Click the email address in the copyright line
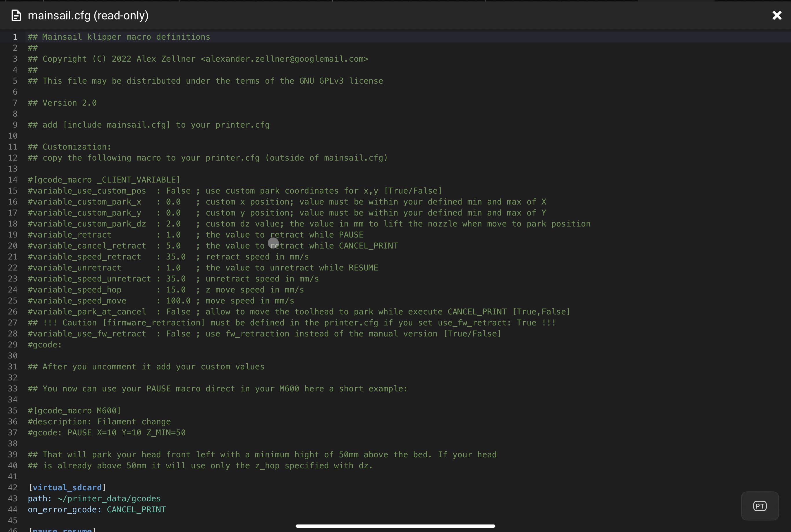 [284, 59]
